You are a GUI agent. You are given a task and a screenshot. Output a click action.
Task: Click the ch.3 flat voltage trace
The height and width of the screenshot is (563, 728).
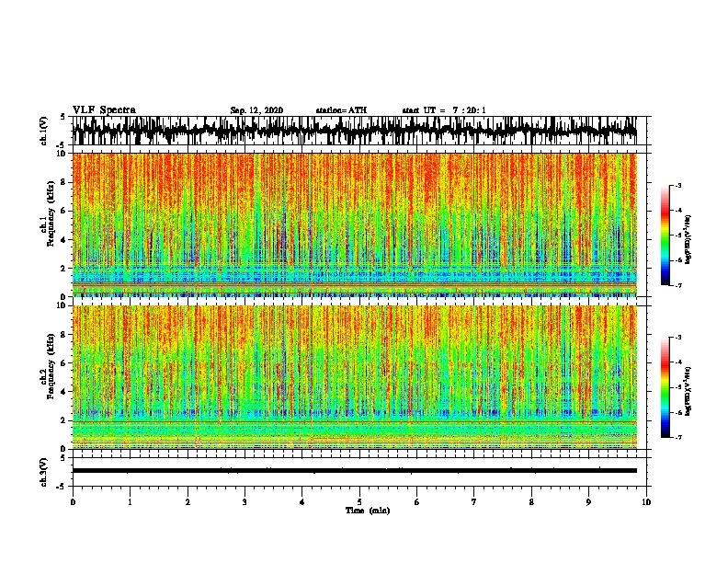pyautogui.click(x=354, y=471)
